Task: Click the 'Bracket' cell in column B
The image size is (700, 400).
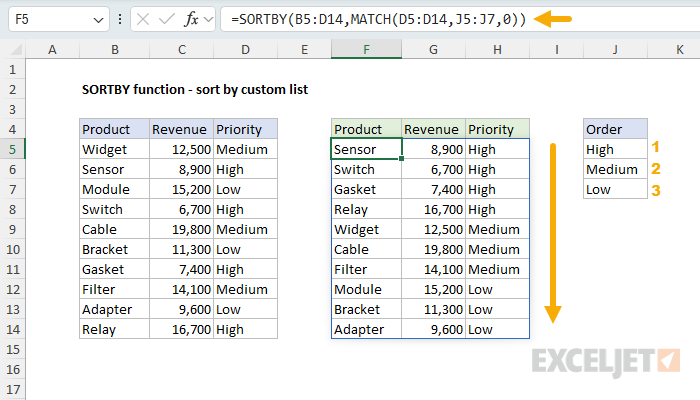Action: point(114,249)
